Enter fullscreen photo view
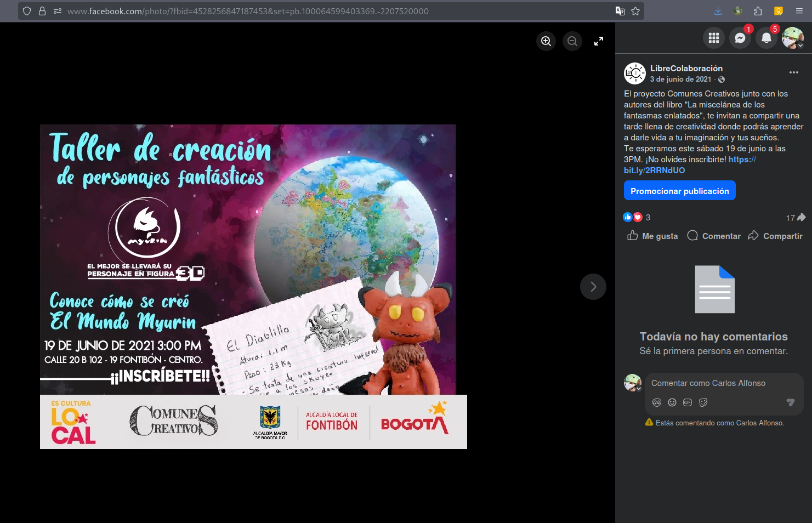Screen dimensions: 812x523 [x=599, y=41]
